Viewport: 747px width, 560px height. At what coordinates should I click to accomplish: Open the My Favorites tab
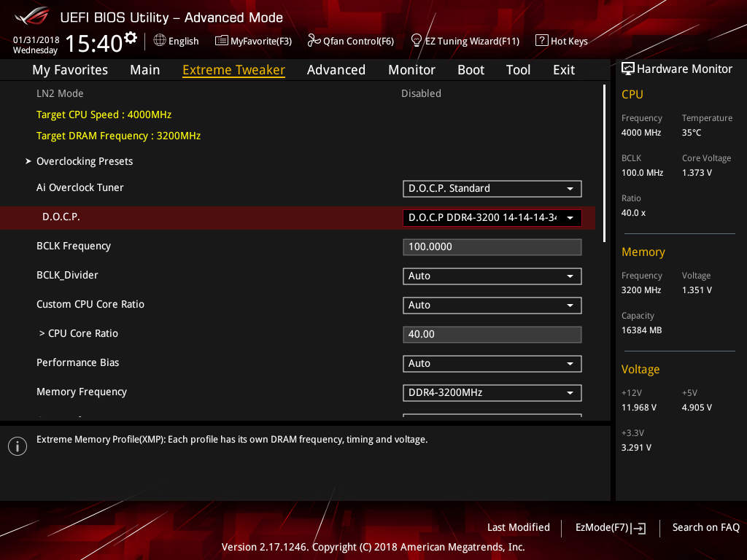70,70
